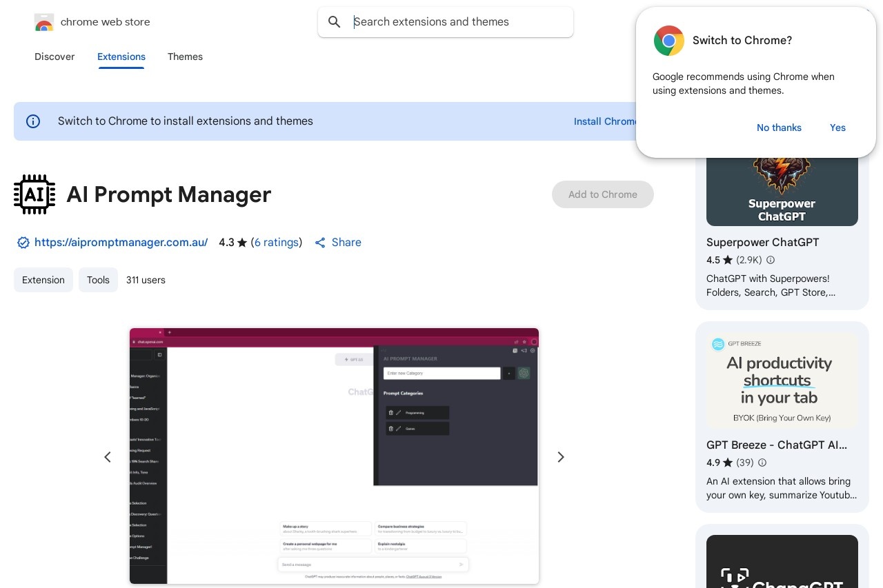Image resolution: width=883 pixels, height=588 pixels.
Task: Click the star icon next to 4.3 rating
Action: (242, 243)
